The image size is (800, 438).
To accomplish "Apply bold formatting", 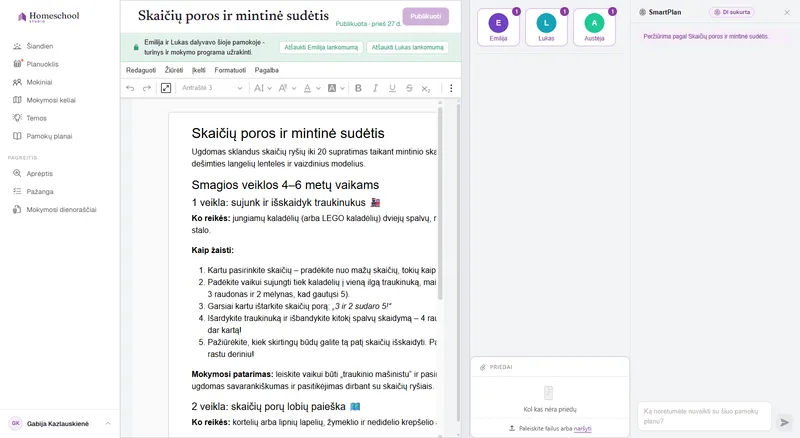I will point(358,88).
